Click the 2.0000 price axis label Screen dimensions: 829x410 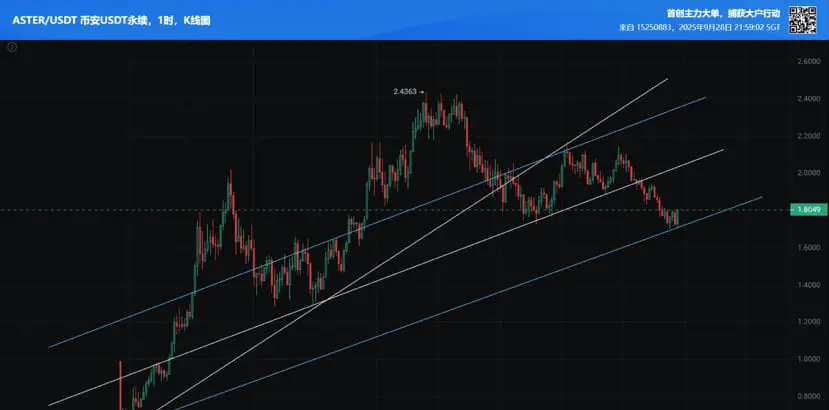(x=808, y=173)
